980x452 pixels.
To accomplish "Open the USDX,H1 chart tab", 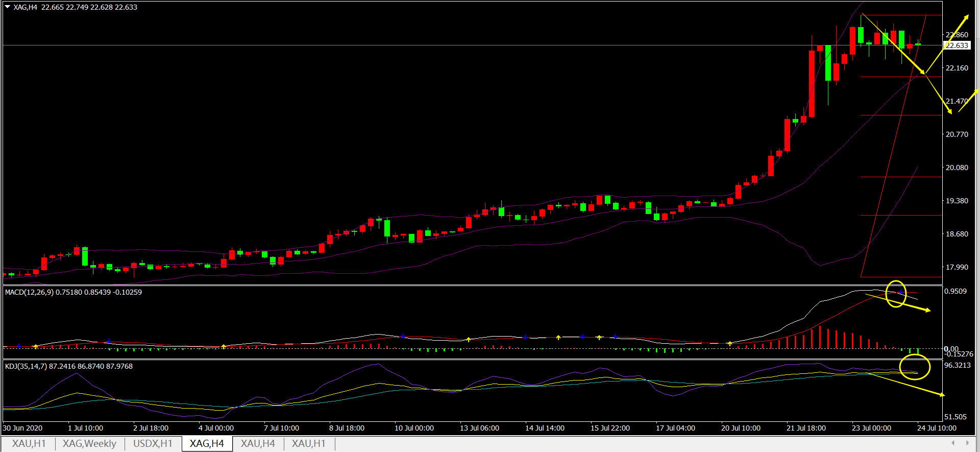I will pos(153,444).
